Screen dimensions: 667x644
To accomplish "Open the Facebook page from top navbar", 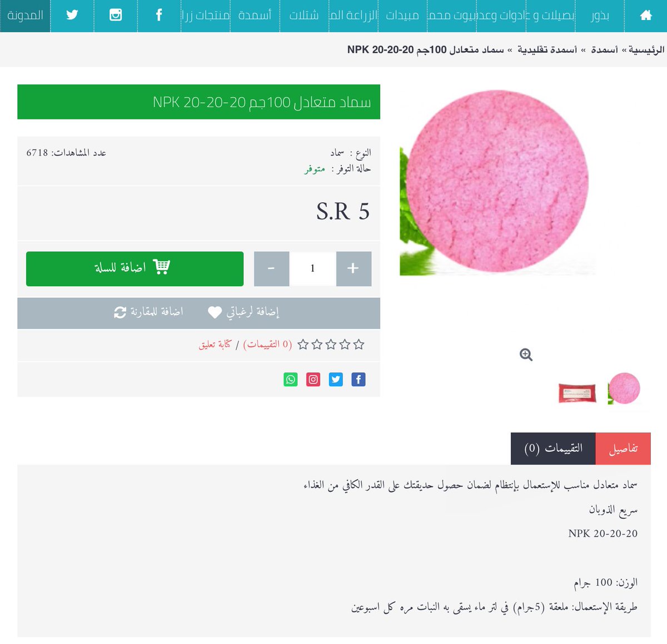I will click(x=159, y=15).
